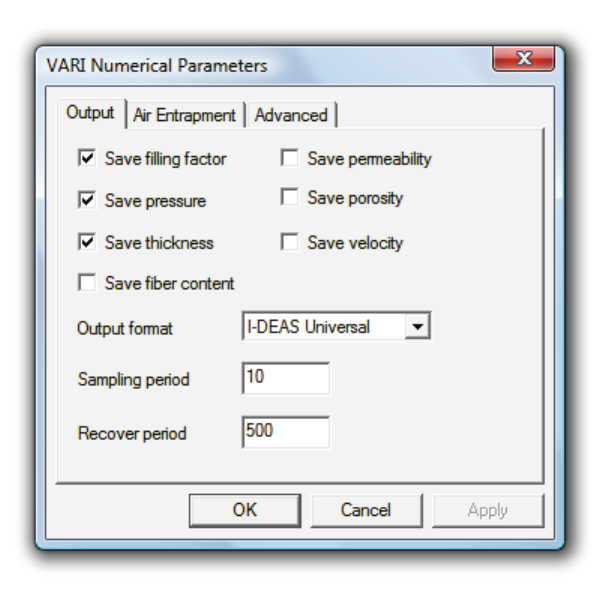Click the Apply button

coord(488,510)
